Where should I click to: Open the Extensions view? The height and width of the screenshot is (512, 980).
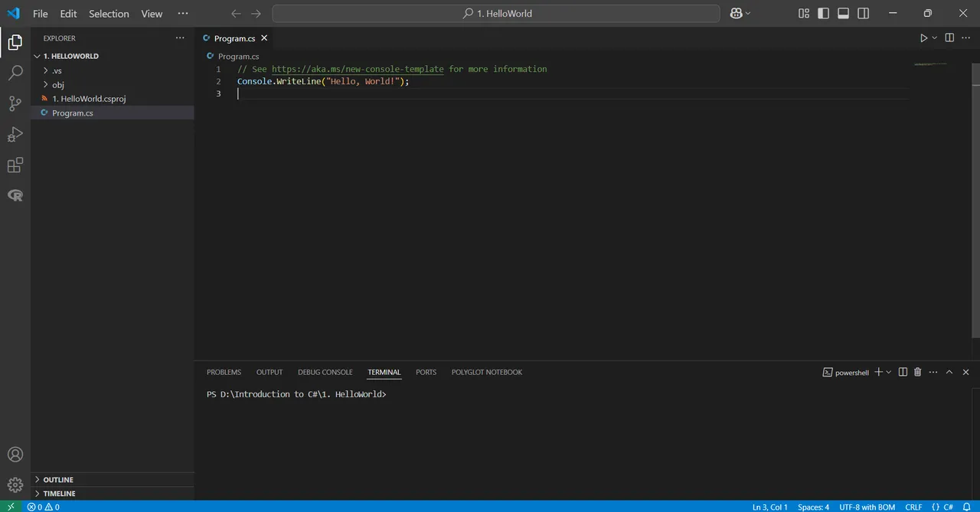click(15, 165)
